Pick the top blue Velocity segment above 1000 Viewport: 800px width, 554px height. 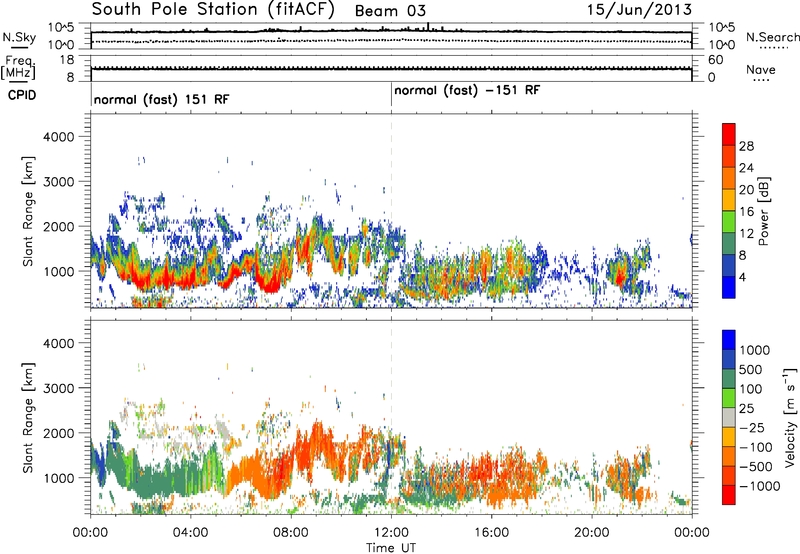pos(729,340)
